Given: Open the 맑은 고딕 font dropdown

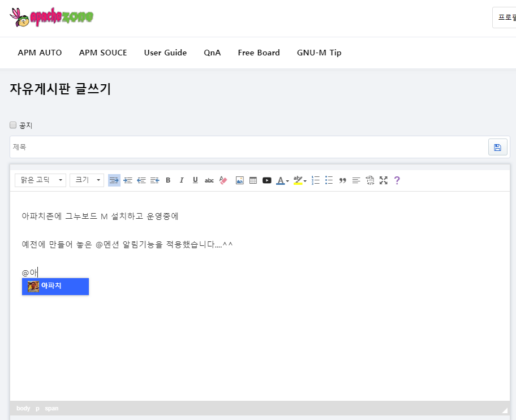Looking at the screenshot, I should click(40, 180).
